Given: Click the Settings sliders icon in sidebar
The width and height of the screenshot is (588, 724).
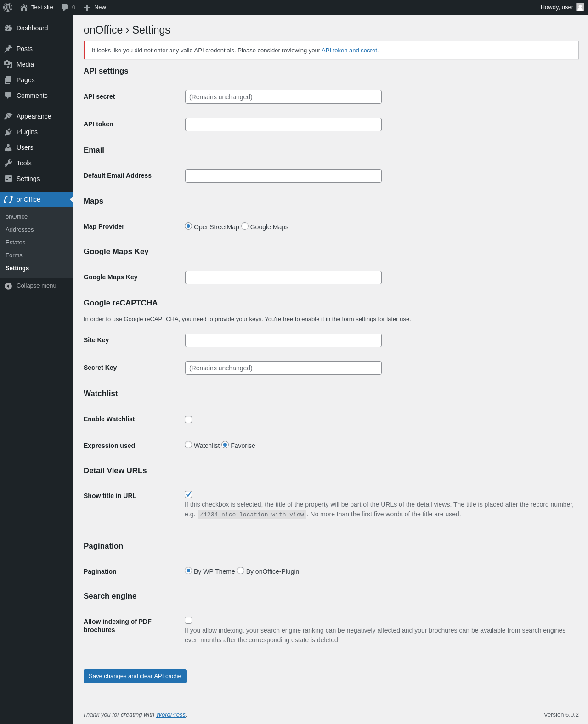Looking at the screenshot, I should [x=8, y=179].
